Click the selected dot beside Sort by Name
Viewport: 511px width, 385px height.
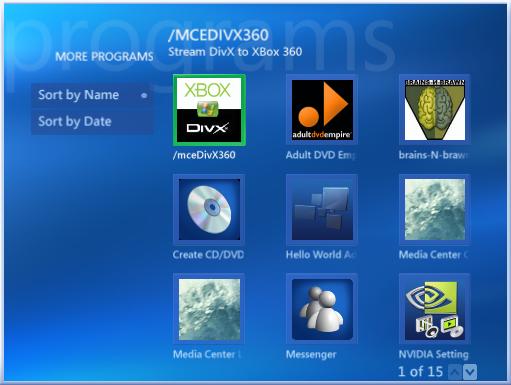click(144, 96)
